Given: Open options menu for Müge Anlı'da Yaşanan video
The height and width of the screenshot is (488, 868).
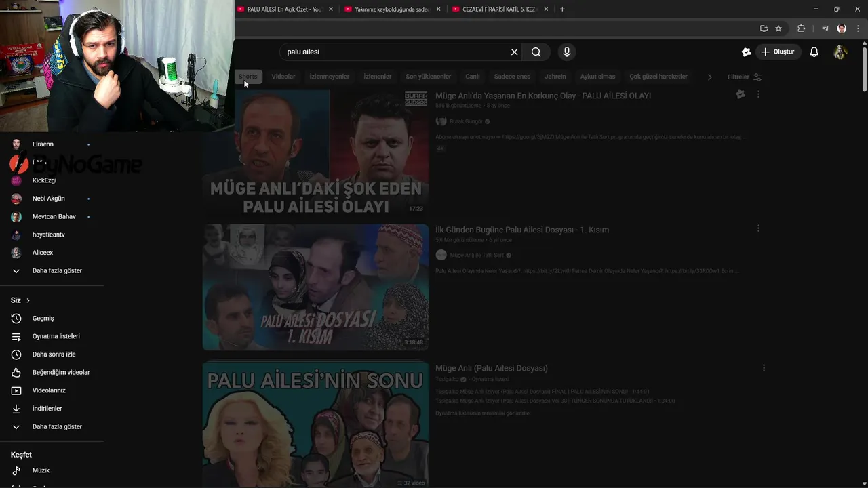Looking at the screenshot, I should (758, 95).
